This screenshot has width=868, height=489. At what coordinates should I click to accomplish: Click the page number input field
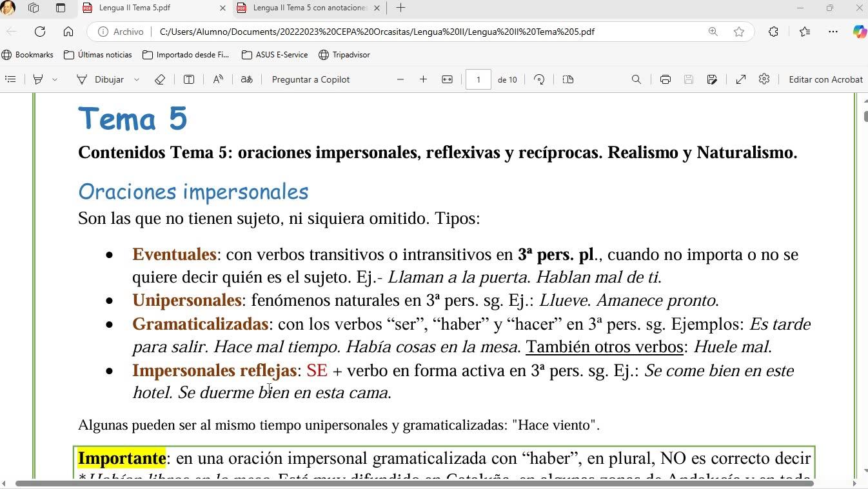(x=478, y=79)
